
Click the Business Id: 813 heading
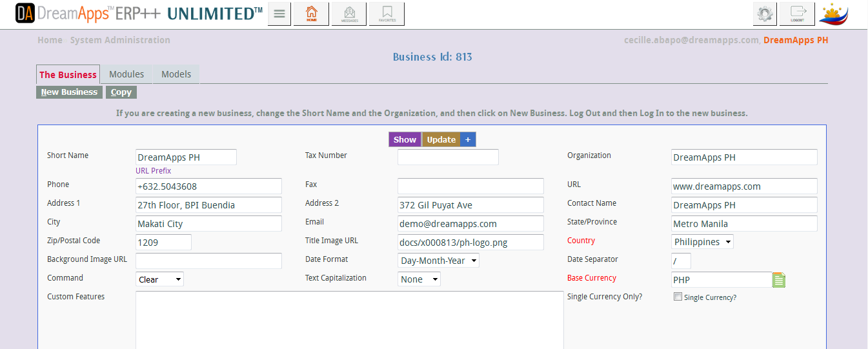coord(432,57)
